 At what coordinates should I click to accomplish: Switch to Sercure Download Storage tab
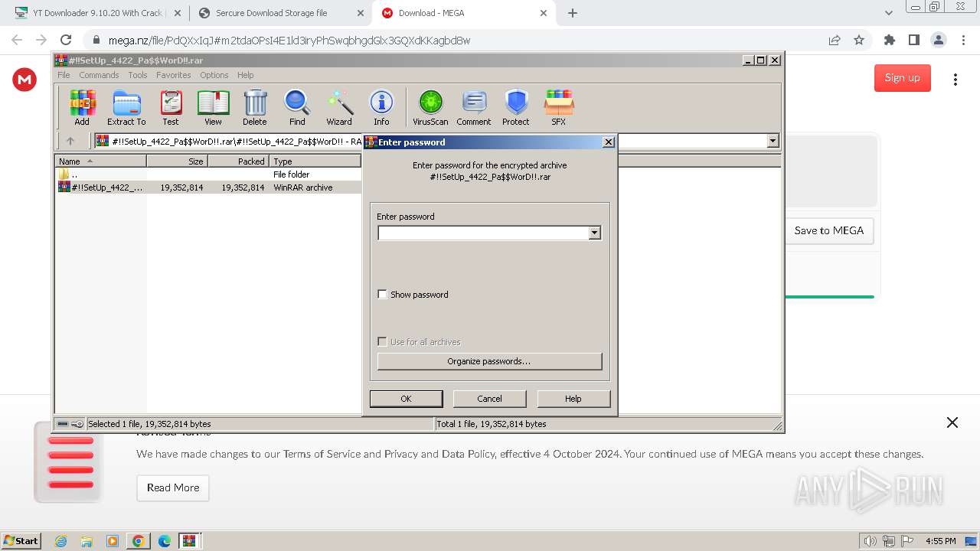pos(280,13)
